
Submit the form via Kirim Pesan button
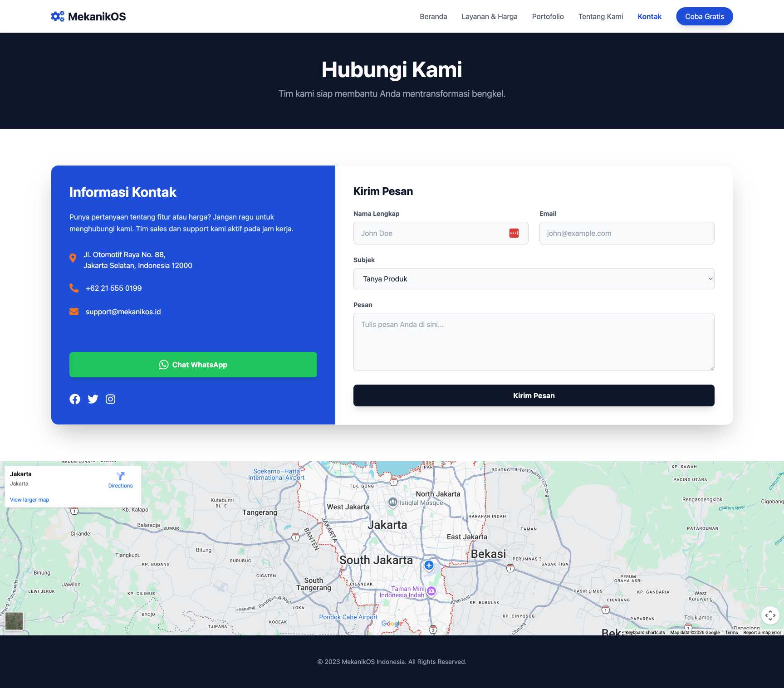point(534,395)
